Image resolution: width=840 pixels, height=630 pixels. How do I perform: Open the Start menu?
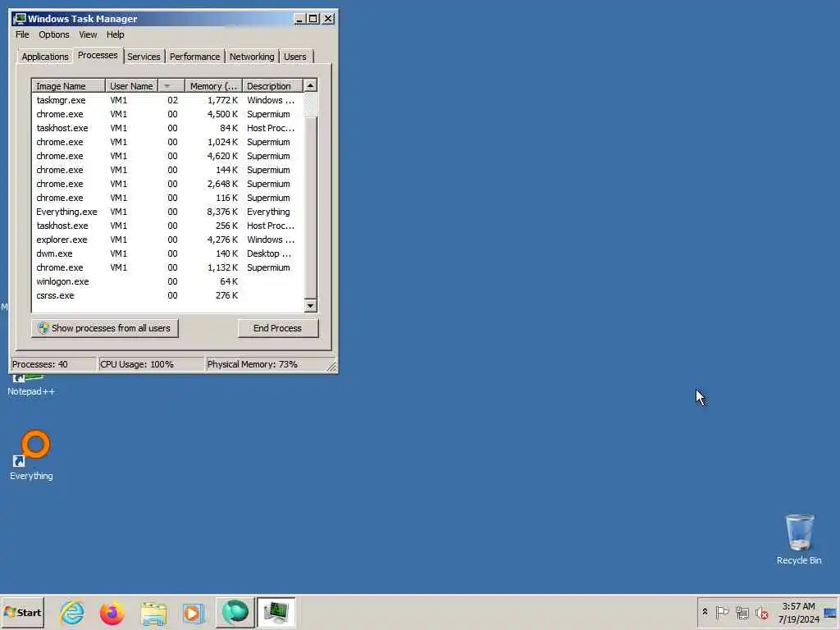22,612
